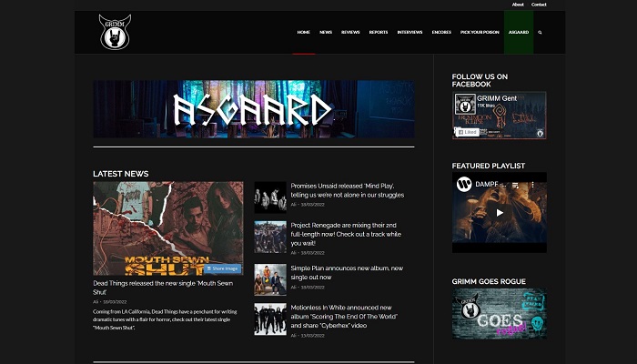The height and width of the screenshot is (364, 637).
Task: Open the News menu item
Action: 325,32
